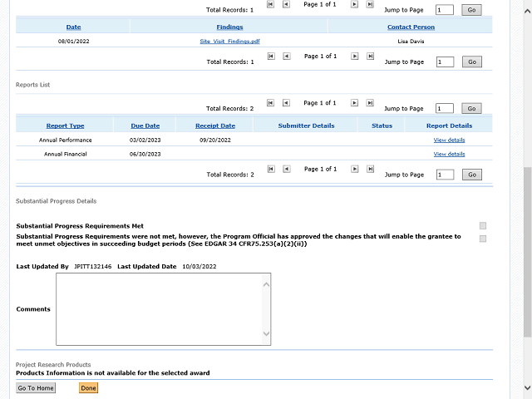Focus Jump to Page field in Reports top pager
This screenshot has height=399, width=532.
(x=445, y=109)
